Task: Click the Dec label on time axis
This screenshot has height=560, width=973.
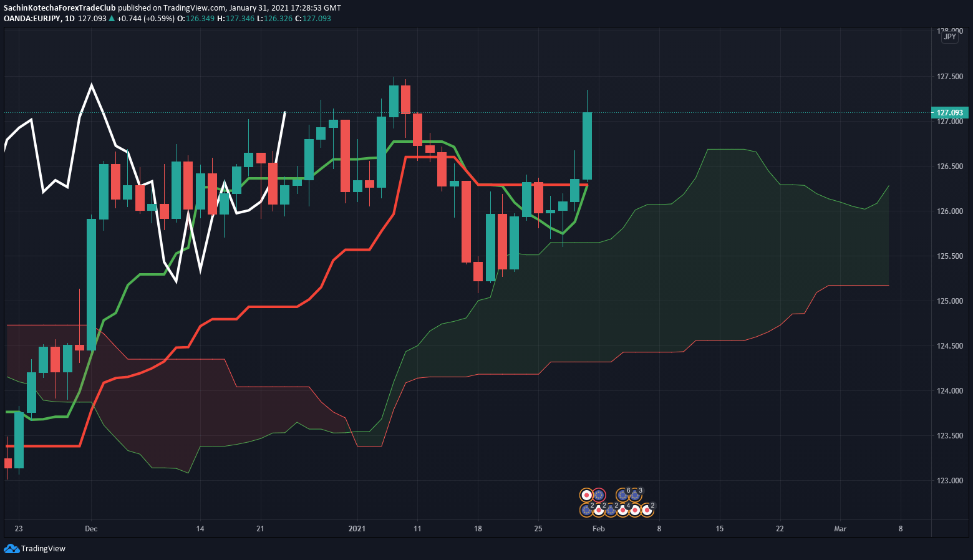Action: tap(91, 529)
